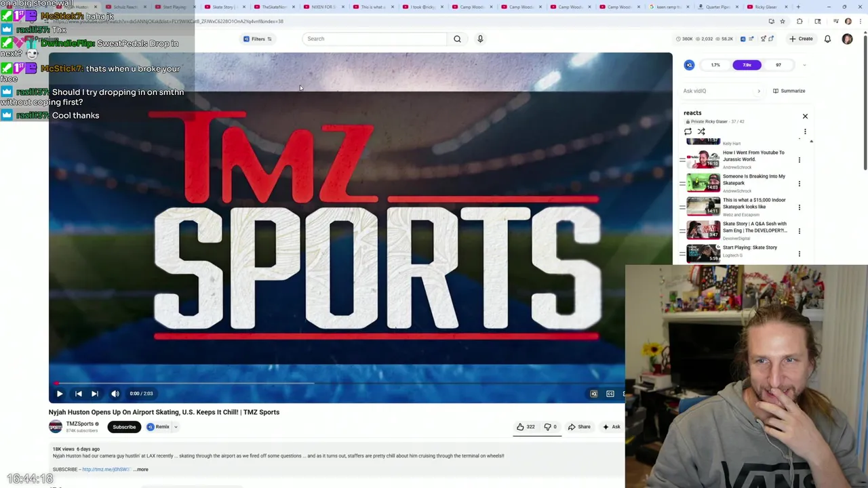868x488 pixels.
Task: Switch to Quarter Pipe browser tab
Action: [719, 7]
